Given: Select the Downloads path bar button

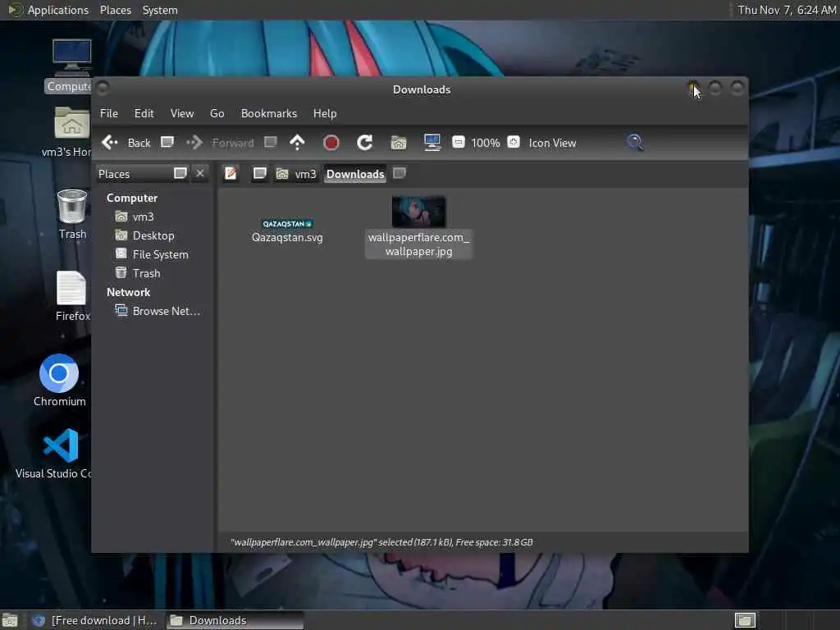Looking at the screenshot, I should tap(355, 174).
